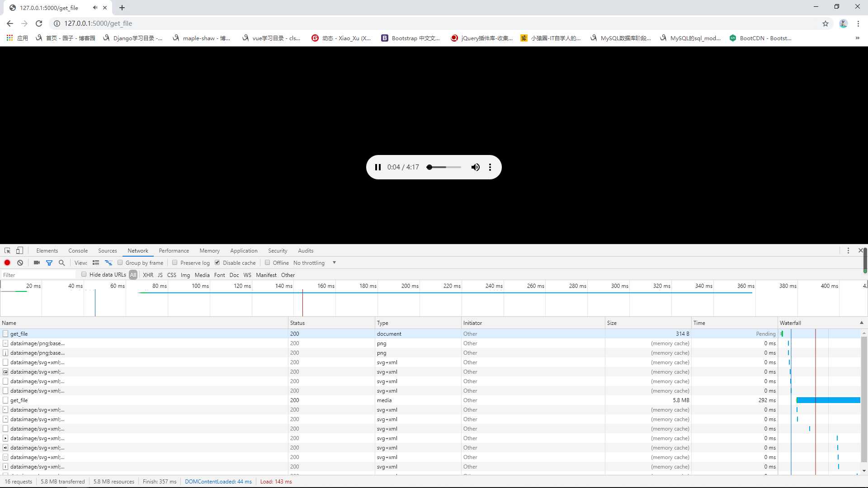868x488 pixels.
Task: Mute the tab using speaker icon
Action: 95,8
